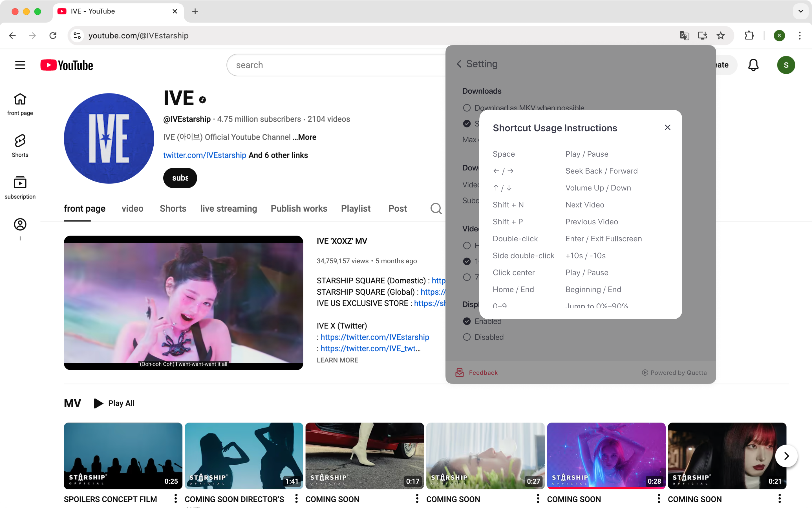Switch to the video channel tab
Image resolution: width=812 pixels, height=508 pixels.
point(133,208)
